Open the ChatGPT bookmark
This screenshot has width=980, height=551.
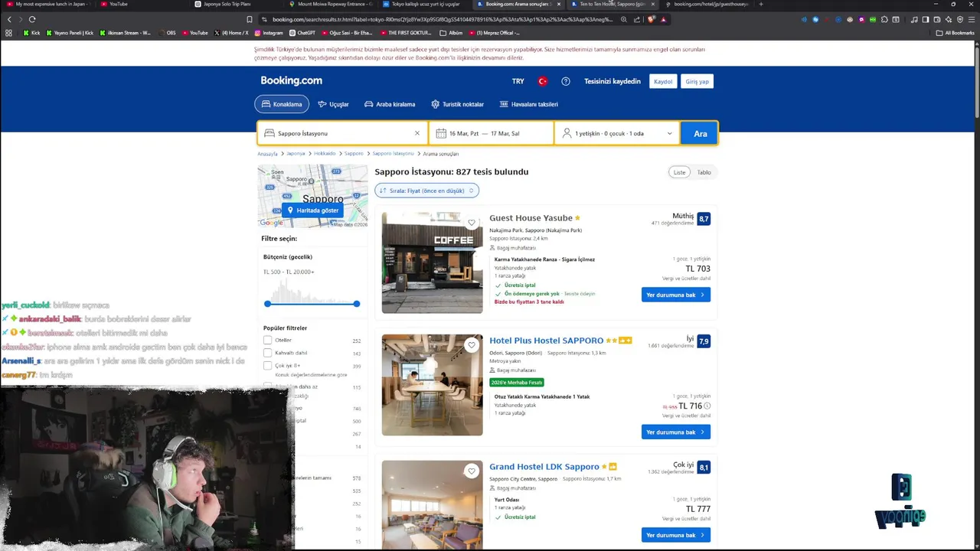pyautogui.click(x=302, y=33)
